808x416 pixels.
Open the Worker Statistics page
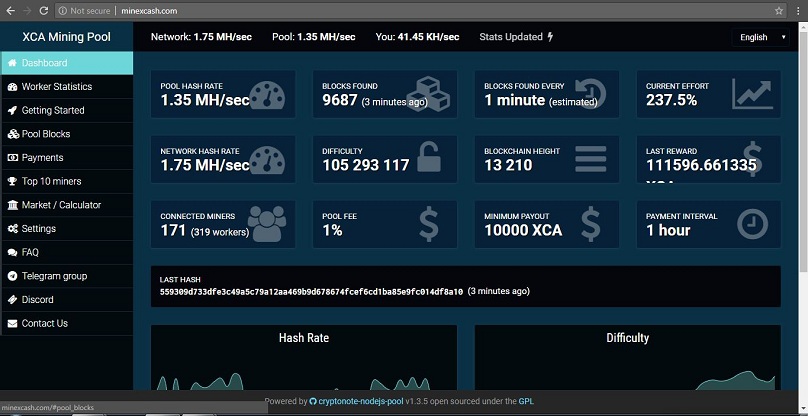pyautogui.click(x=66, y=87)
